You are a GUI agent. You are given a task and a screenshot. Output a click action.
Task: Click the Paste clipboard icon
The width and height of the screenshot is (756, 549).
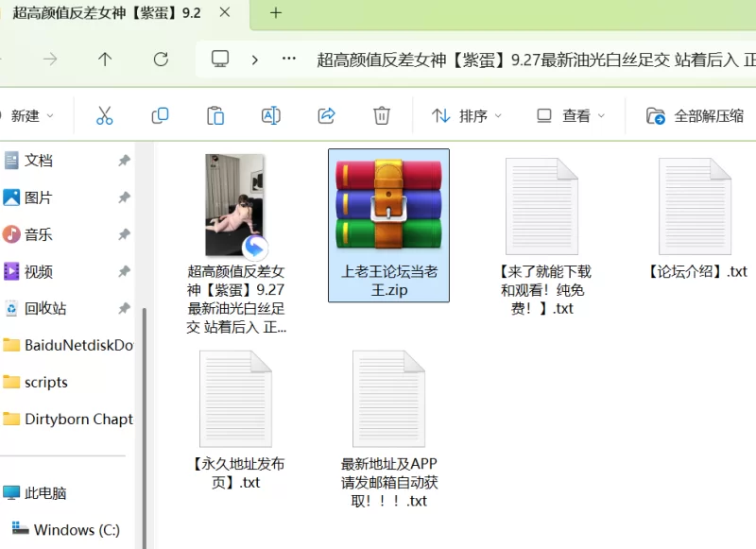[215, 115]
